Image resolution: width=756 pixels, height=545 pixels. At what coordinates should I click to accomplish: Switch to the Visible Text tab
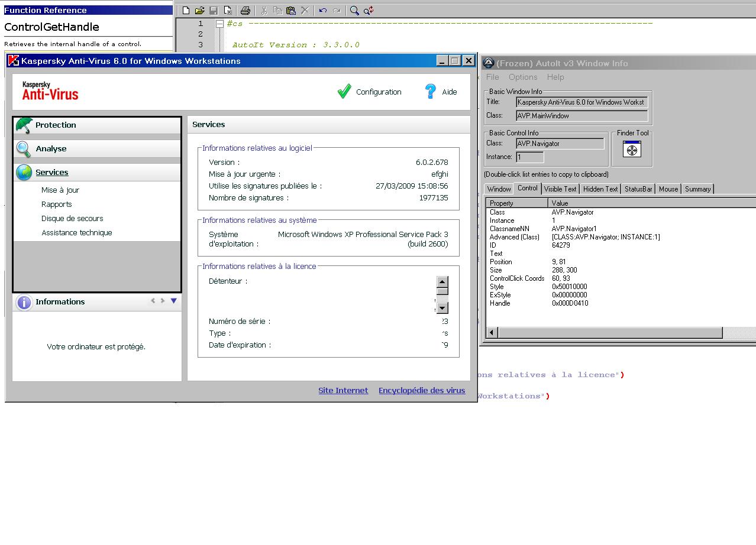pos(560,189)
